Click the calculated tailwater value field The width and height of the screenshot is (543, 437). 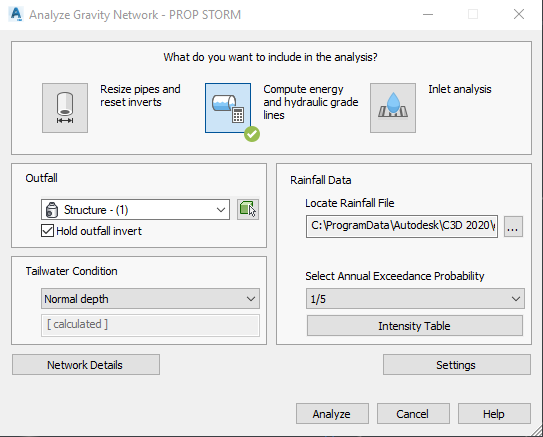click(150, 325)
